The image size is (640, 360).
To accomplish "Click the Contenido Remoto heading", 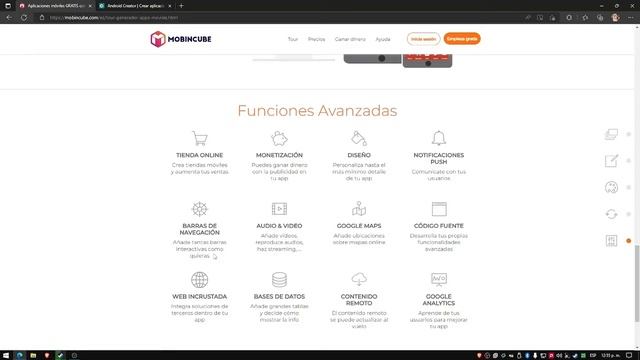I will (x=359, y=300).
